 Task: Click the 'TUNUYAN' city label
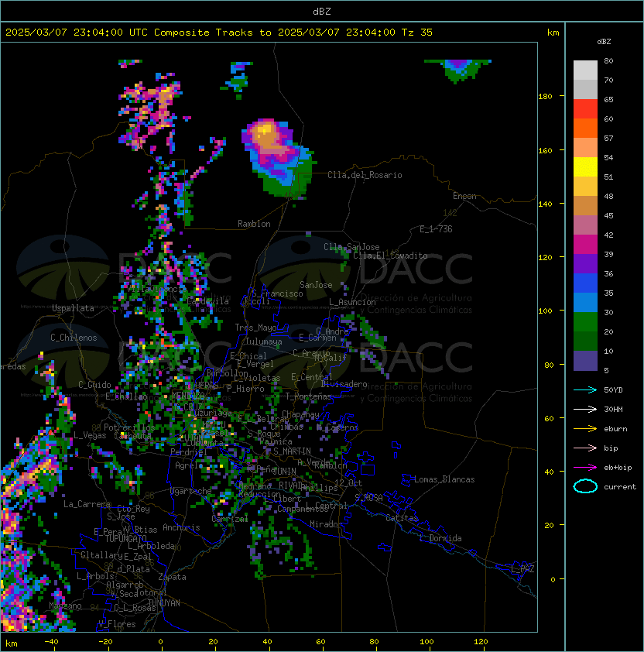pyautogui.click(x=164, y=603)
